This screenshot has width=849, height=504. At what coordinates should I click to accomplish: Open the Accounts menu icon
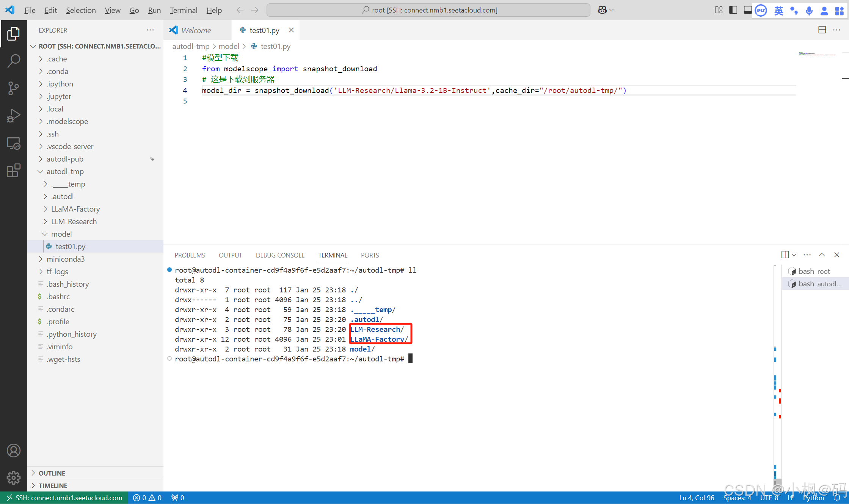click(14, 451)
